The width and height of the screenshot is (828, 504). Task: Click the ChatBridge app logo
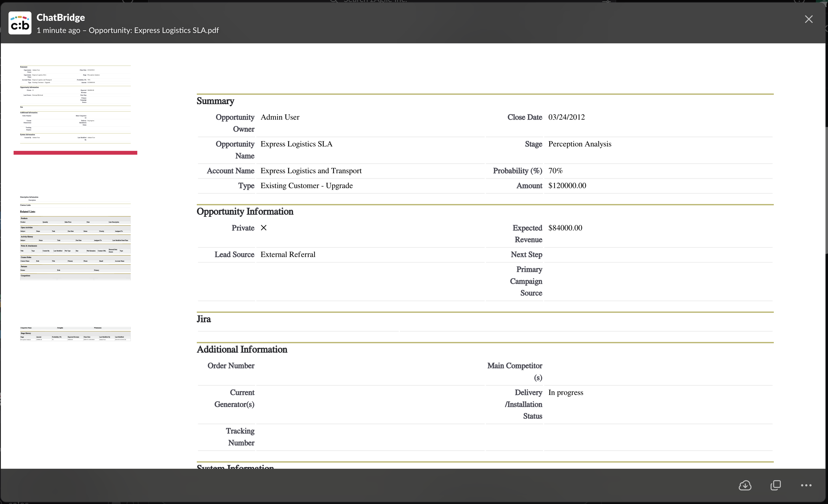[20, 23]
